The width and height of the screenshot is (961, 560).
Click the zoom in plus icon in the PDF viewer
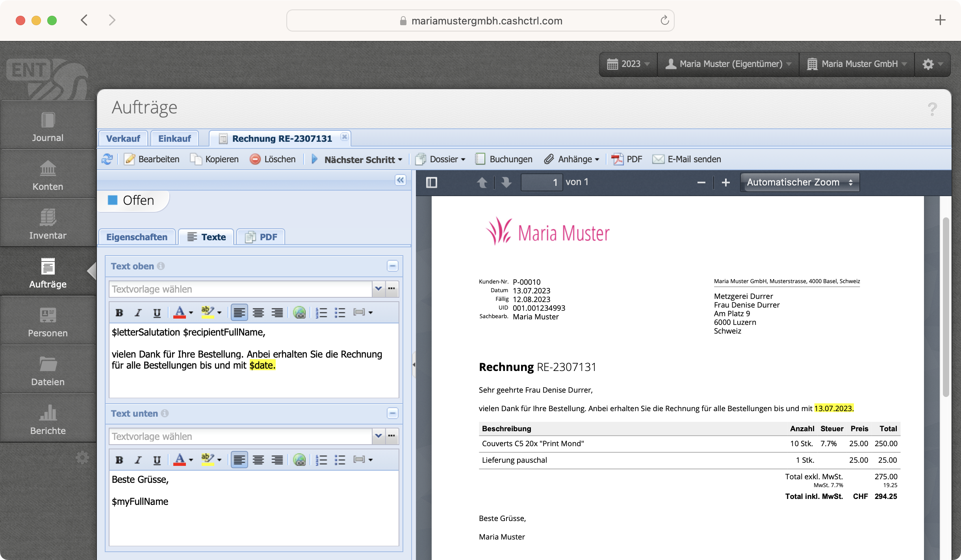point(725,182)
